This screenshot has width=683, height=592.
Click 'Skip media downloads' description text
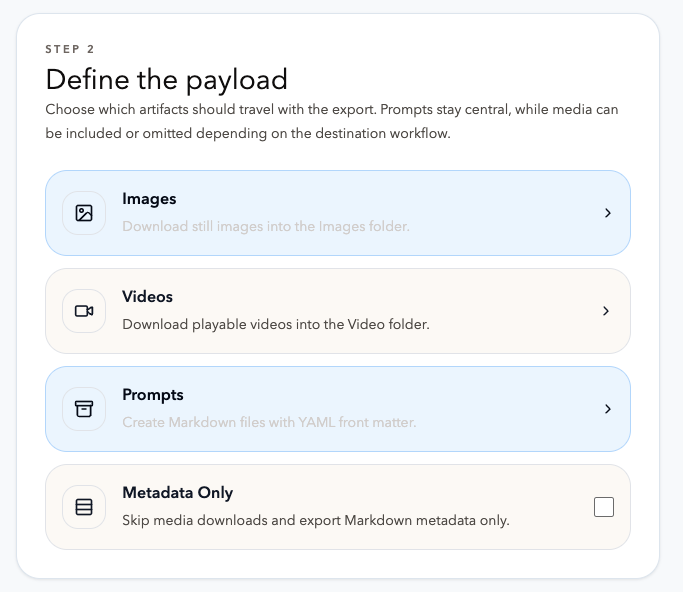[315, 521]
